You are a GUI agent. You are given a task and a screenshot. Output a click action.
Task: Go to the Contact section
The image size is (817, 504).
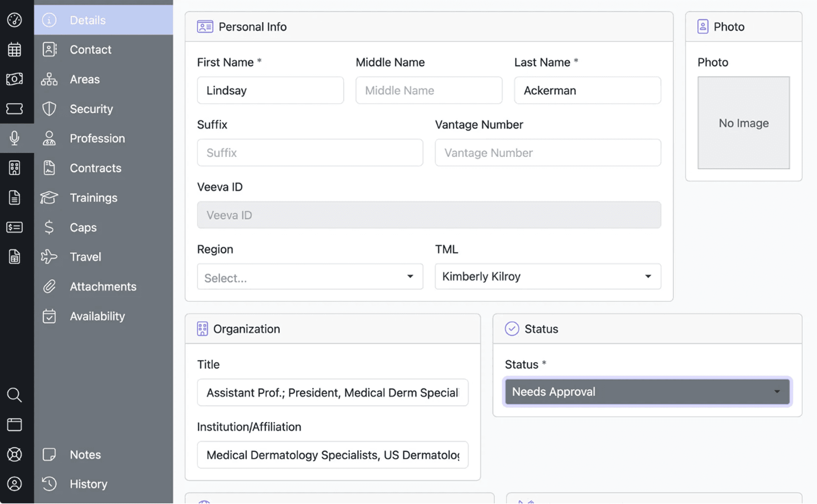click(90, 50)
